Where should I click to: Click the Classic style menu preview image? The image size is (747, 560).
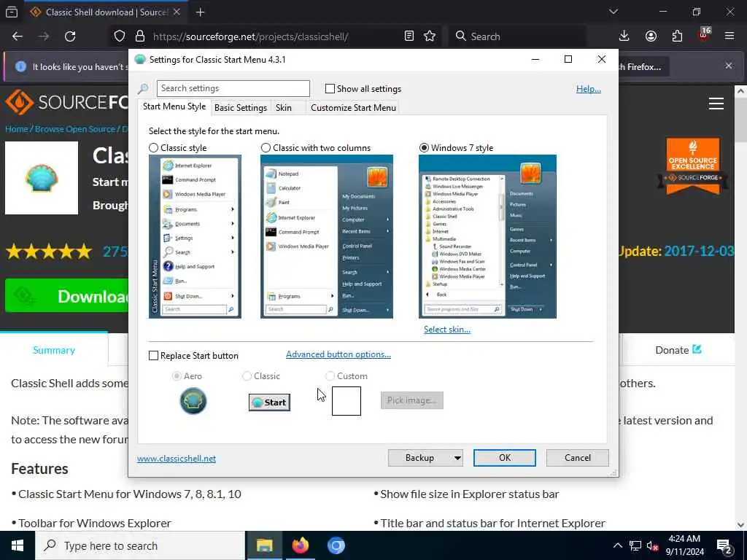point(195,237)
